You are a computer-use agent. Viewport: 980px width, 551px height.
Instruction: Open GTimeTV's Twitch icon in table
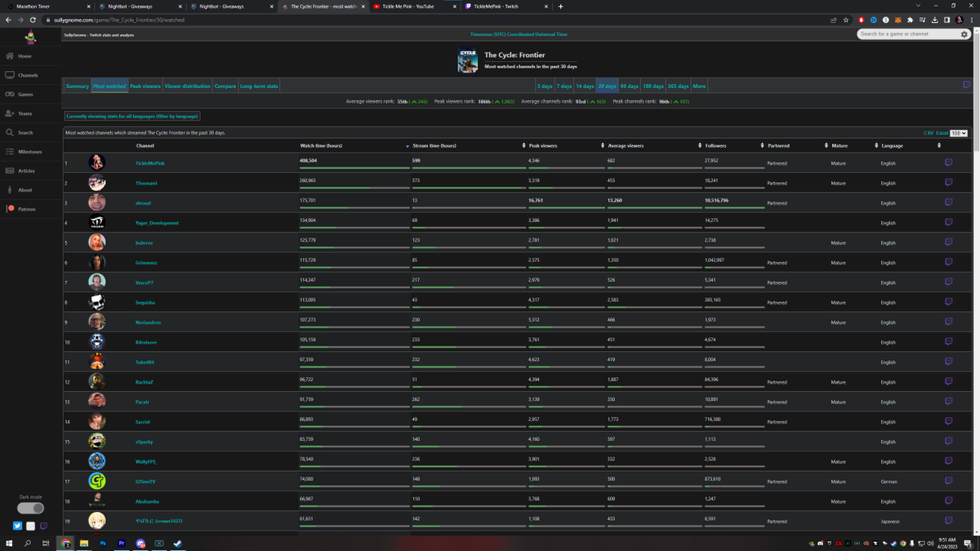click(948, 481)
